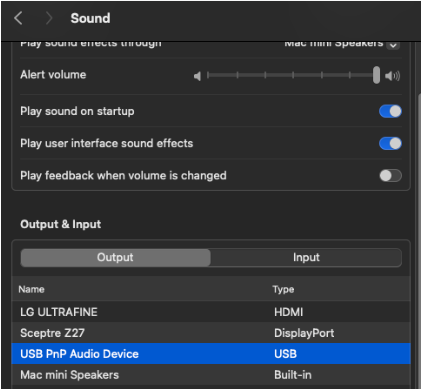Switch to the Input tab
This screenshot has width=421, height=389.
tap(306, 257)
